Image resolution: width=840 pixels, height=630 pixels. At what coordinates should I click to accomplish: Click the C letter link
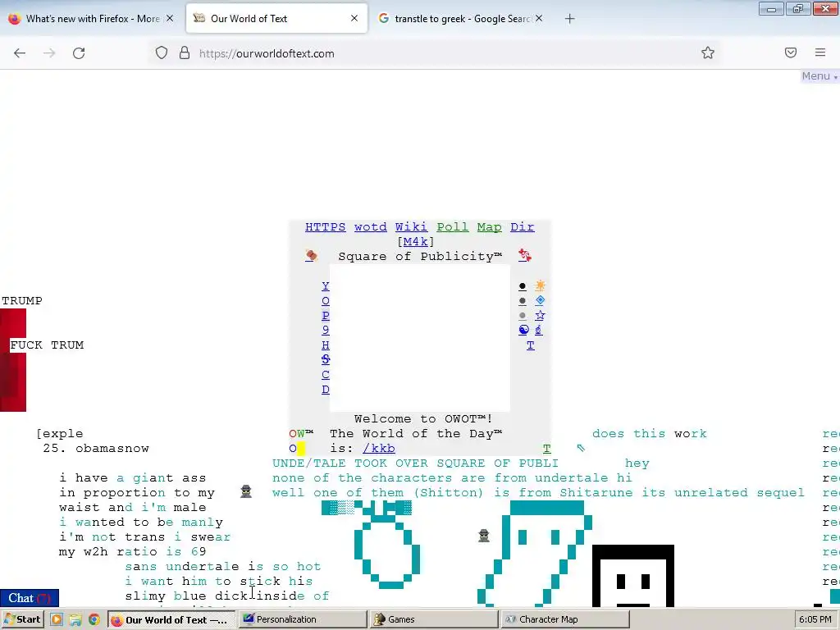pos(325,374)
